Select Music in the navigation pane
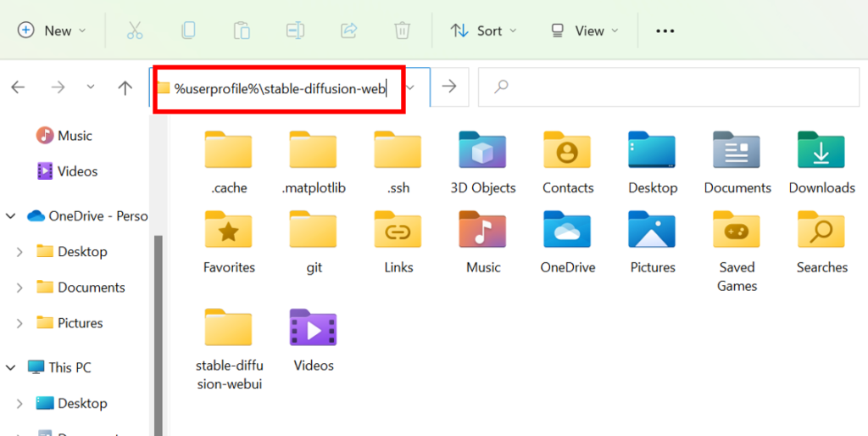 click(x=75, y=136)
